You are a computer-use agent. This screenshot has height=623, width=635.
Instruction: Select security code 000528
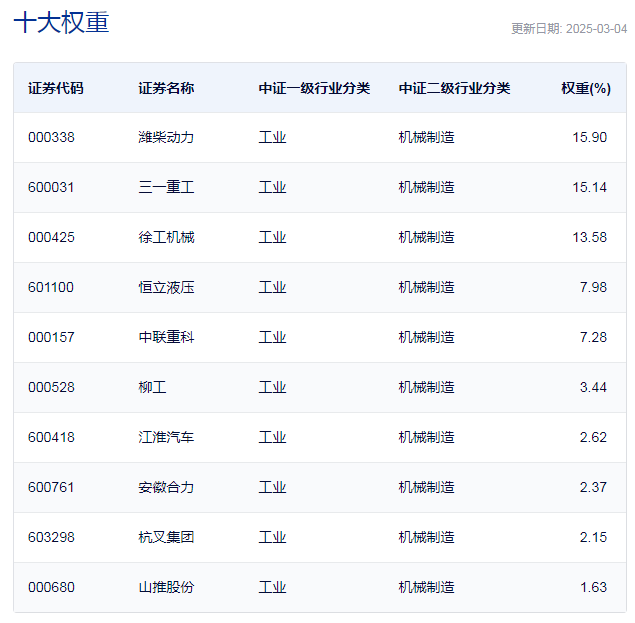pyautogui.click(x=51, y=388)
